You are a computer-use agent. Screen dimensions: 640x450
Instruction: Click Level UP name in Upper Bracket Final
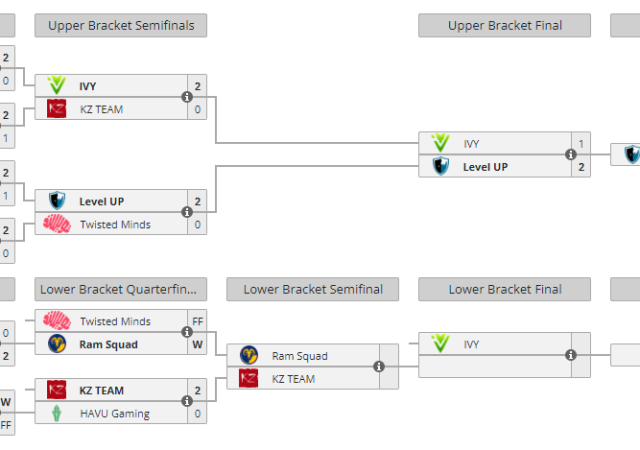(485, 167)
